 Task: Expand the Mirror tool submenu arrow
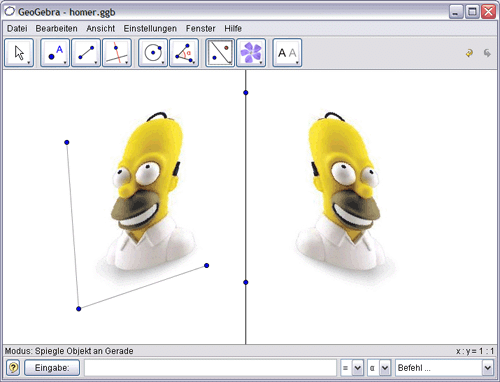230,62
